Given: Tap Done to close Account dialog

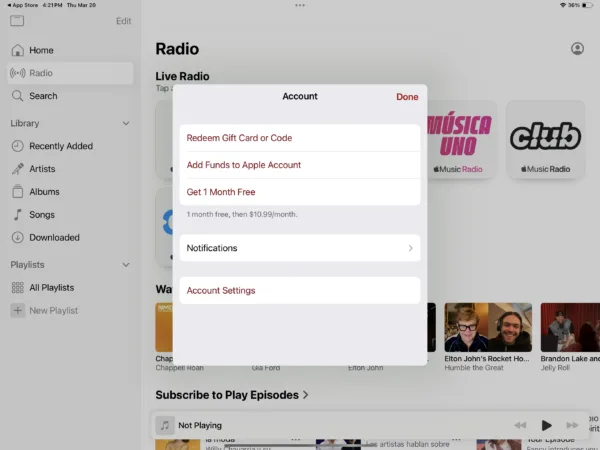Looking at the screenshot, I should pos(407,97).
